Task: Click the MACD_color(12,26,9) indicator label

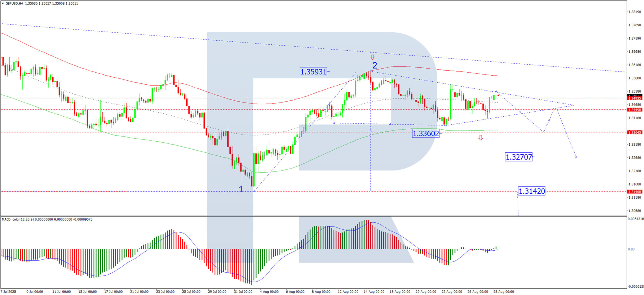Action: coord(18,220)
